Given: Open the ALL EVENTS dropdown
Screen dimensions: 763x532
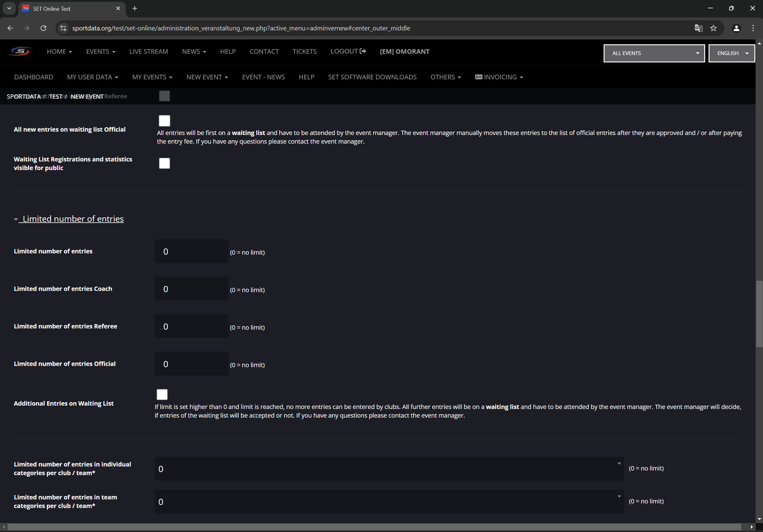Looking at the screenshot, I should point(654,53).
